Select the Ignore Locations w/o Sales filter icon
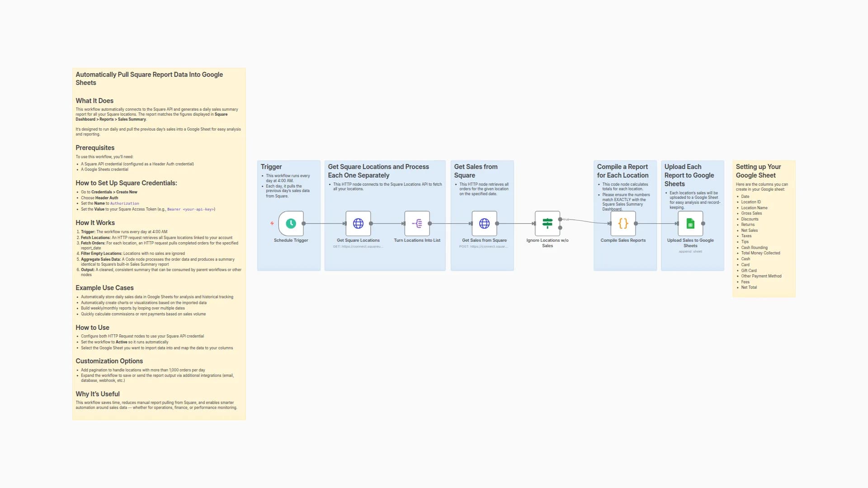The height and width of the screenshot is (488, 868). pos(547,223)
